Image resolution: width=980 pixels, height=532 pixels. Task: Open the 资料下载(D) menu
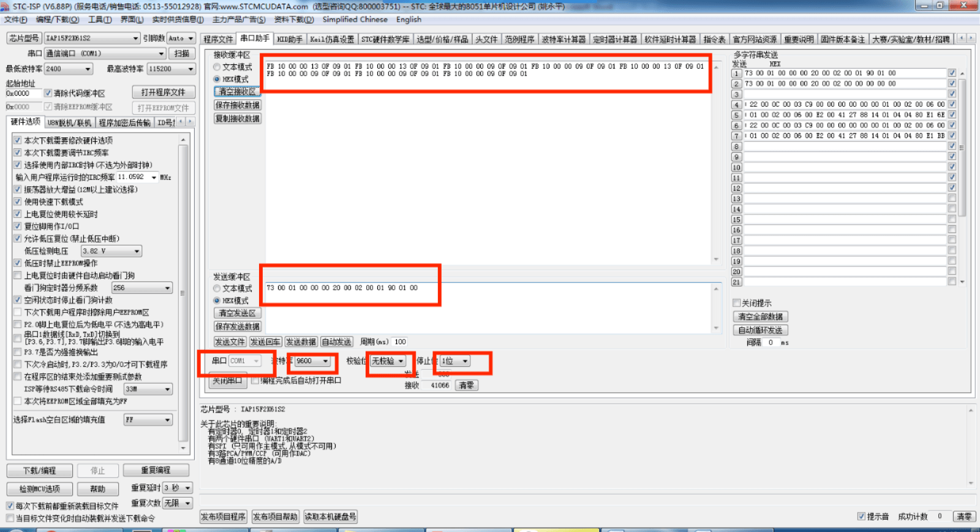pos(294,20)
